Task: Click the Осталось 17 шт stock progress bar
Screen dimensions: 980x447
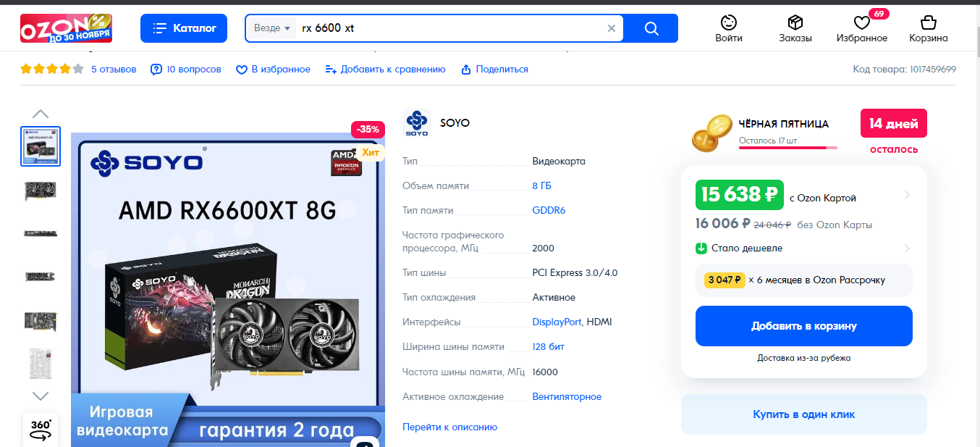Action: 788,147
